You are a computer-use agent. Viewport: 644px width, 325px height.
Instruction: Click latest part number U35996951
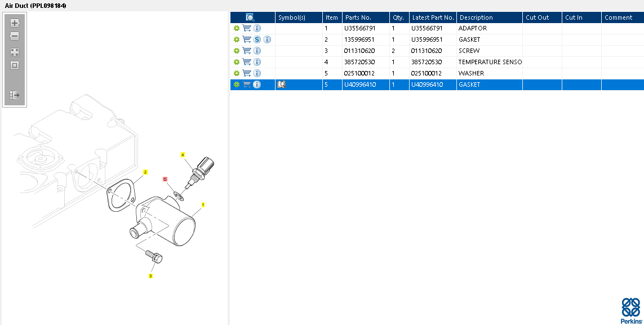(427, 39)
